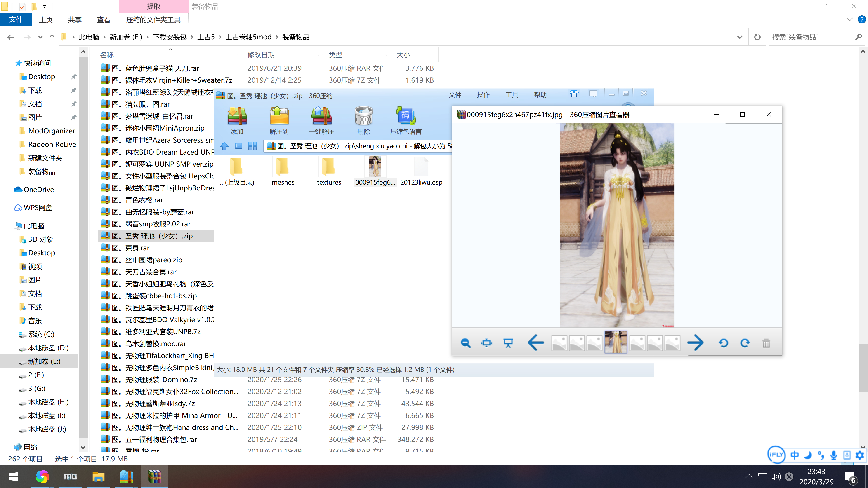Show hidden system tray icons

click(x=749, y=476)
